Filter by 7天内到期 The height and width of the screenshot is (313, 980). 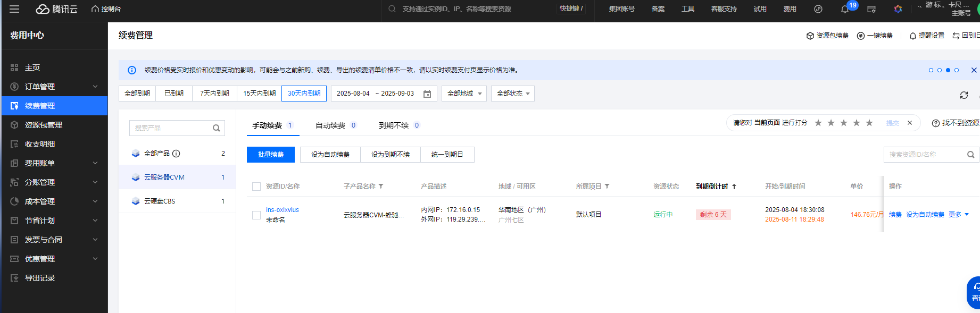[x=214, y=94]
